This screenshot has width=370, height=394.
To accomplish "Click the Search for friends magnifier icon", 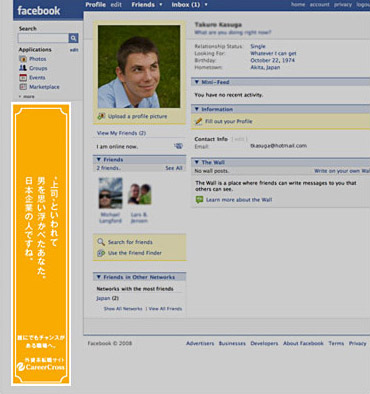I will coord(101,242).
